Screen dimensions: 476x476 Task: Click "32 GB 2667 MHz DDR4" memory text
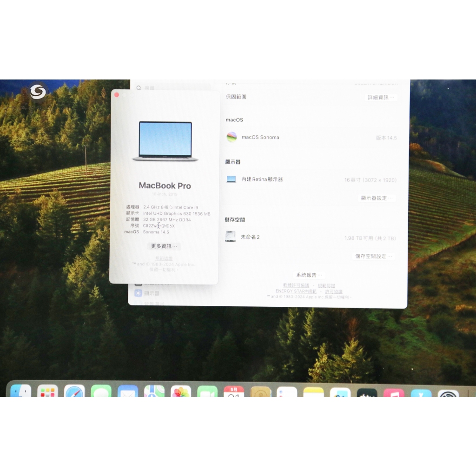tap(167, 219)
